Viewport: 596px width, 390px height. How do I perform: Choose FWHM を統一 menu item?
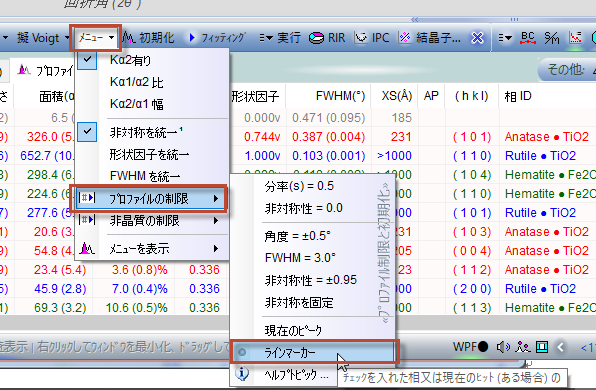click(145, 176)
